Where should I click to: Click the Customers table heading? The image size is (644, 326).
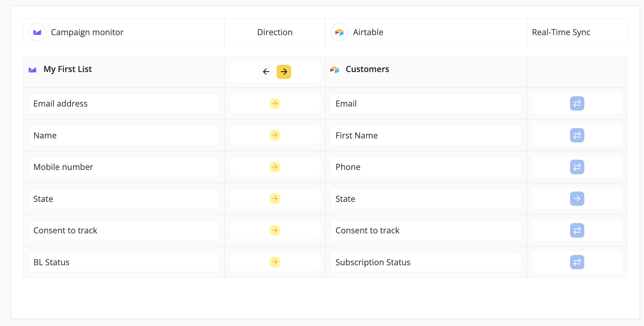(x=367, y=69)
